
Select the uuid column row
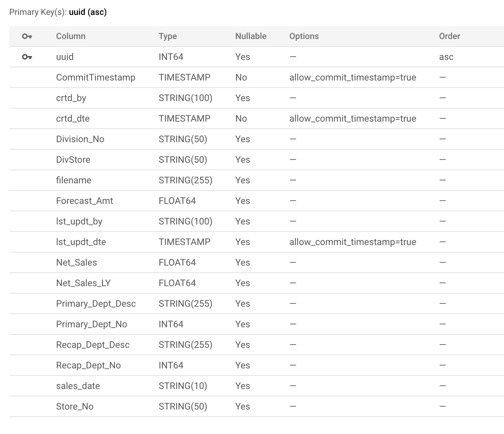pos(65,57)
